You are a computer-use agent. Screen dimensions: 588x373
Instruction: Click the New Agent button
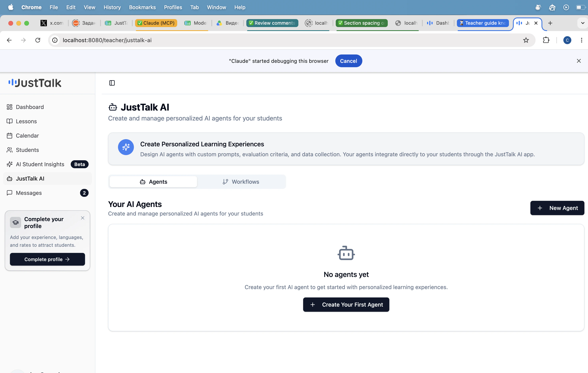pos(557,208)
